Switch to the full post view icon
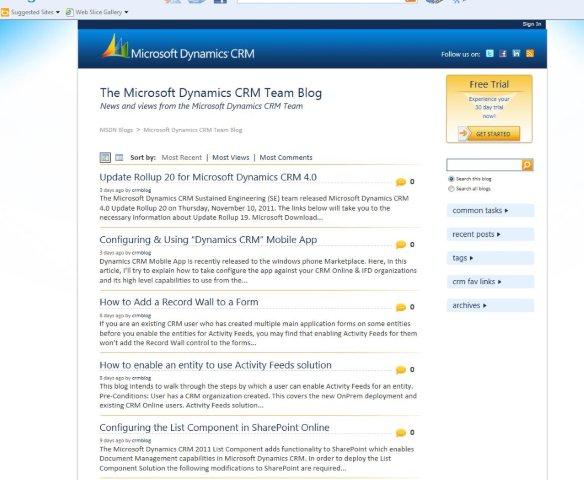The image size is (584, 480). pos(119,158)
